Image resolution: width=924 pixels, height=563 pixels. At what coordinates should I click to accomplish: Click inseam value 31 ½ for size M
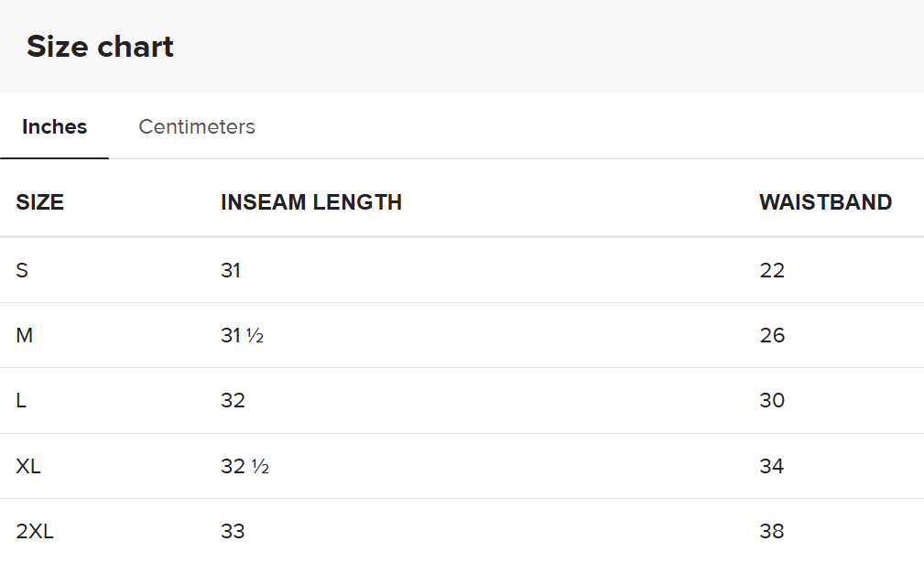[x=242, y=335]
